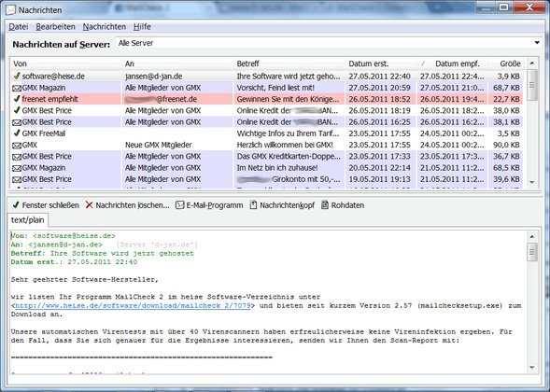550x392 pixels.
Task: Click the red X icon of Nachrichten löschen
Action: point(89,204)
